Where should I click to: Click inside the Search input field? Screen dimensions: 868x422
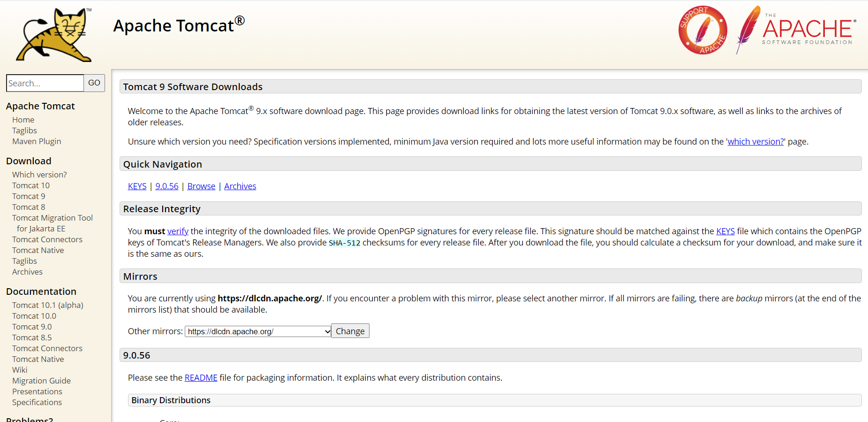[45, 83]
